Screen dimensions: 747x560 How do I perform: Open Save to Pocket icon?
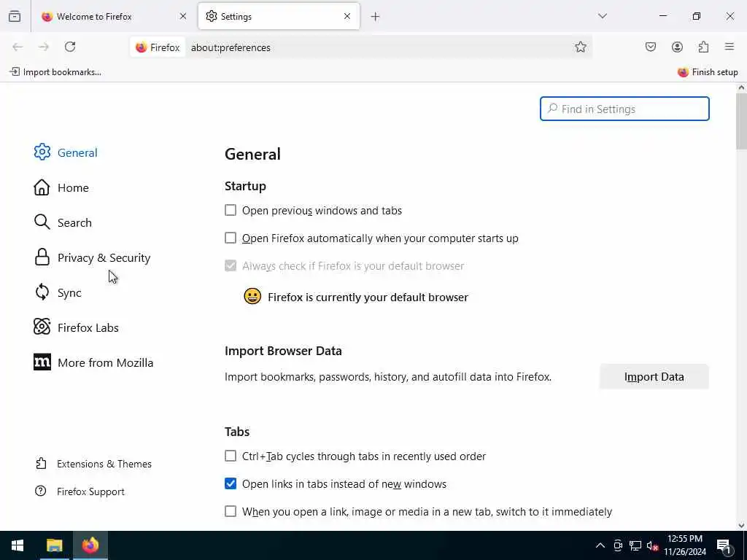pyautogui.click(x=650, y=47)
